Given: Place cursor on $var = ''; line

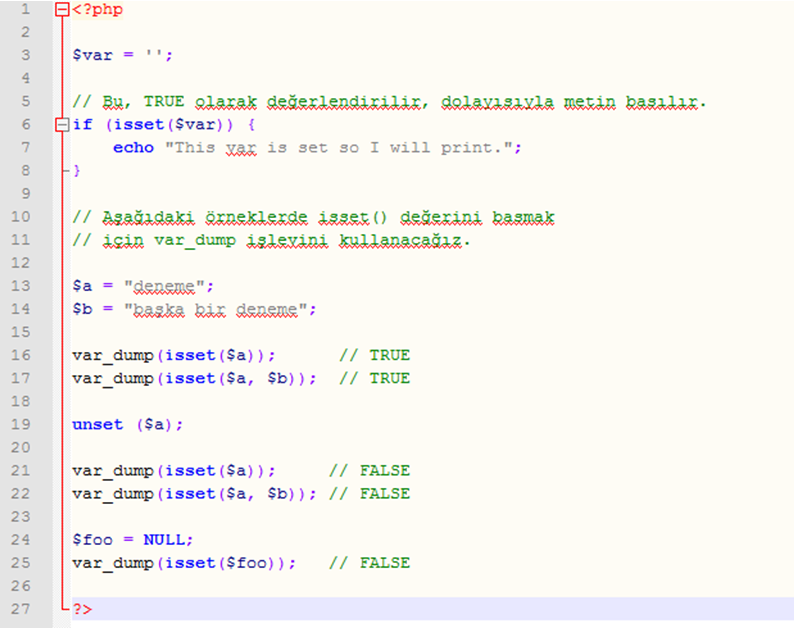Looking at the screenshot, I should point(123,55).
